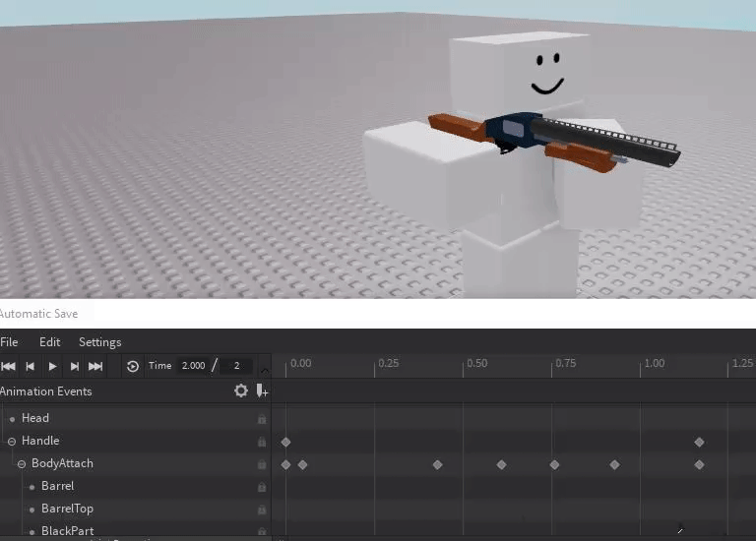Click the 1.00 timeline ruler mark
756x541 pixels.
[655, 363]
